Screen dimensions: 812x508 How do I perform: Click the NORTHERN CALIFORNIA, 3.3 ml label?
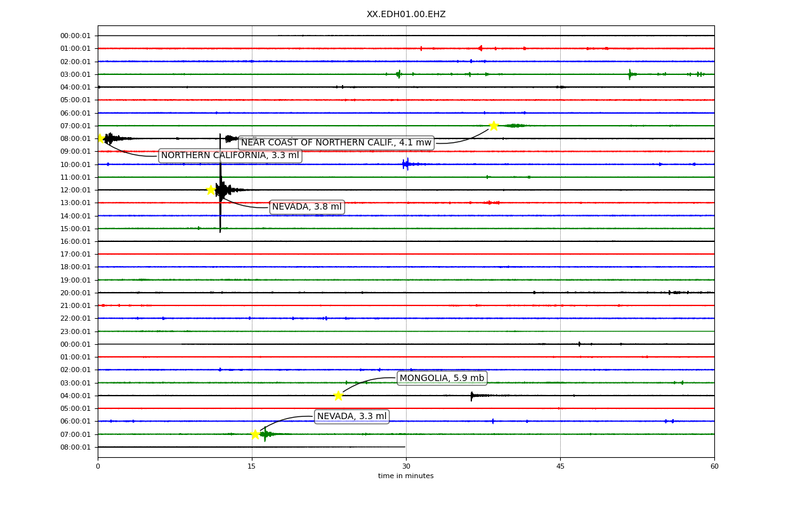tap(230, 156)
